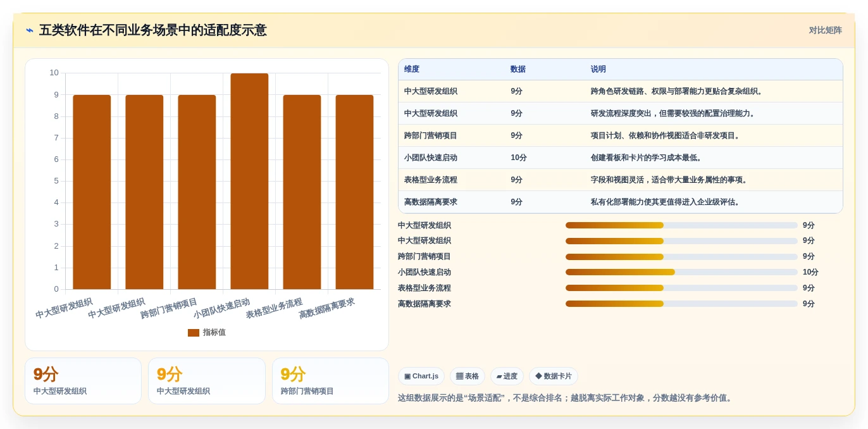Click the description 私有化部署能力使其更值得进入企业级评估
This screenshot has height=429, width=868.
(x=666, y=202)
